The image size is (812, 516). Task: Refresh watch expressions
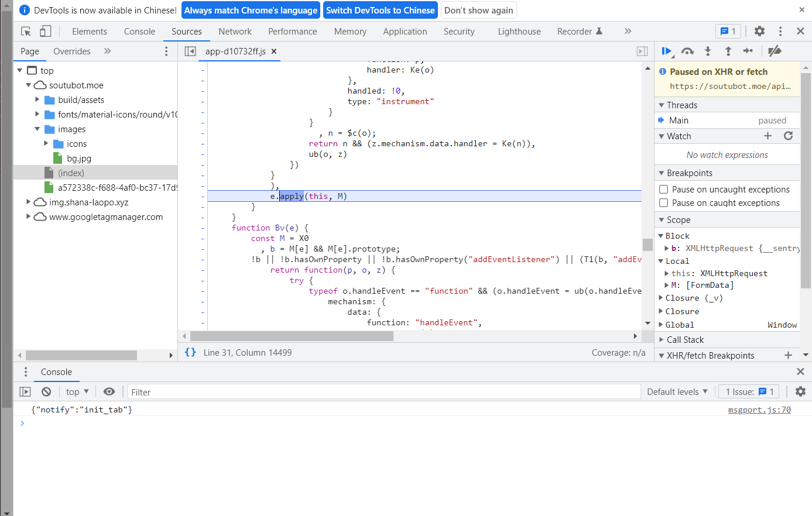point(789,136)
